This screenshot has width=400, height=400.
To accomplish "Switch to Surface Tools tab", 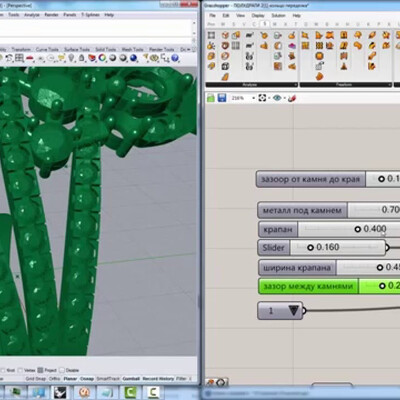I will [77, 49].
